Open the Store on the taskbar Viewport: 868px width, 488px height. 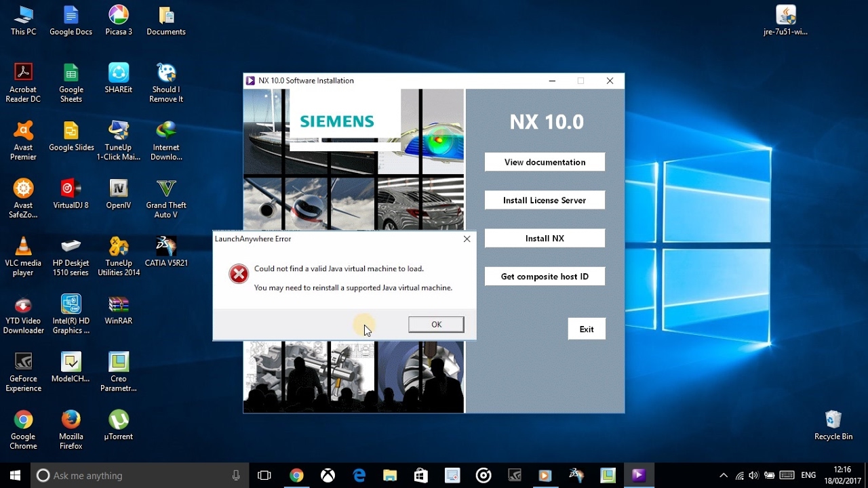[421, 476]
